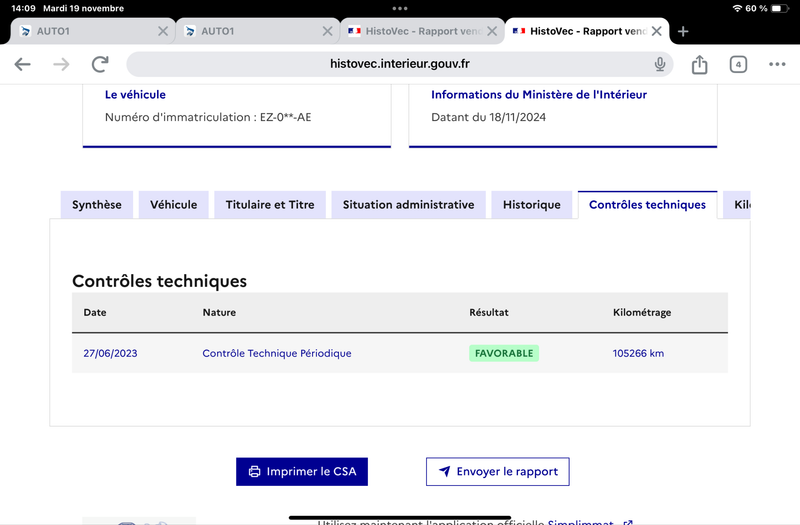Close the second AUTO1 tab
The height and width of the screenshot is (525, 800).
click(x=328, y=32)
